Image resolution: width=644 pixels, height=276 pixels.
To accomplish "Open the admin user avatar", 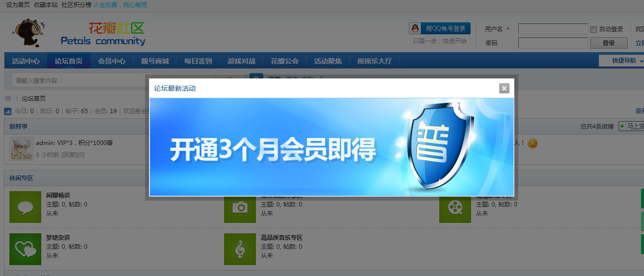I will [x=21, y=149].
